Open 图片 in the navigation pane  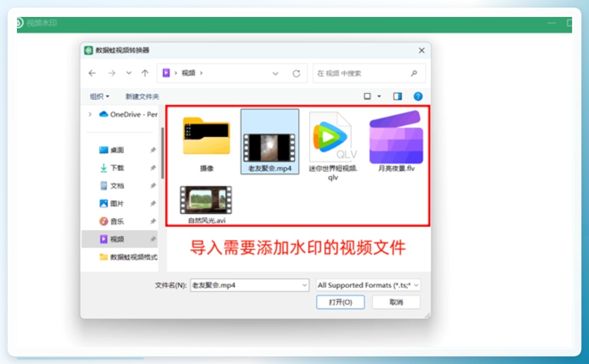tap(112, 204)
